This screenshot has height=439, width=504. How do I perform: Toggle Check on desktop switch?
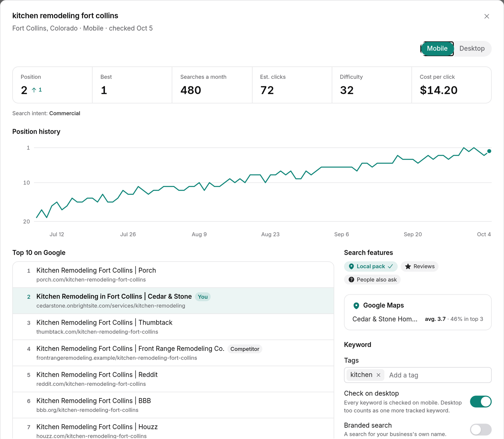pyautogui.click(x=481, y=402)
